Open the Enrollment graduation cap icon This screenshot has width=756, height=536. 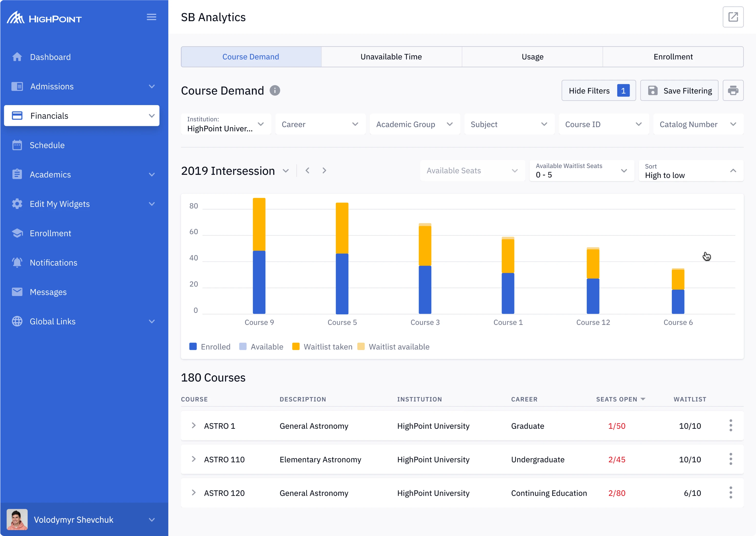coord(17,233)
